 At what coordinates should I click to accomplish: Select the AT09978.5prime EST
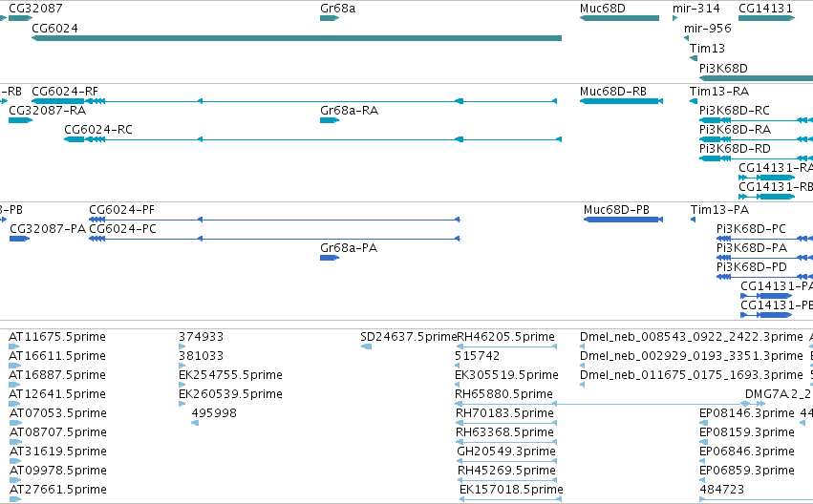(x=15, y=480)
